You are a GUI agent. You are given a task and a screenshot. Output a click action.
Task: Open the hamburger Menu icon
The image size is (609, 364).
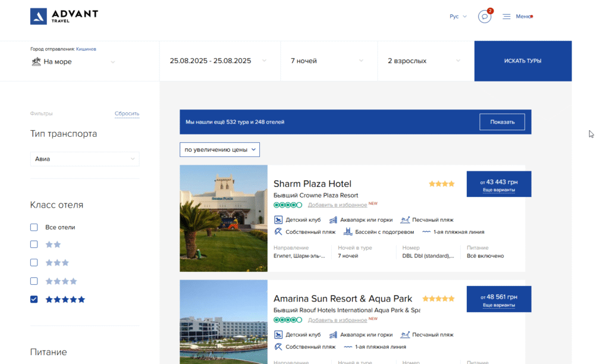point(507,16)
